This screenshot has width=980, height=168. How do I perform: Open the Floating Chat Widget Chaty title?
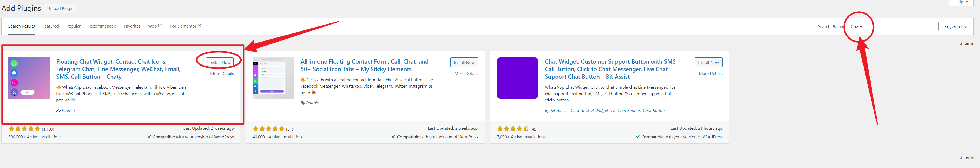coord(118,69)
